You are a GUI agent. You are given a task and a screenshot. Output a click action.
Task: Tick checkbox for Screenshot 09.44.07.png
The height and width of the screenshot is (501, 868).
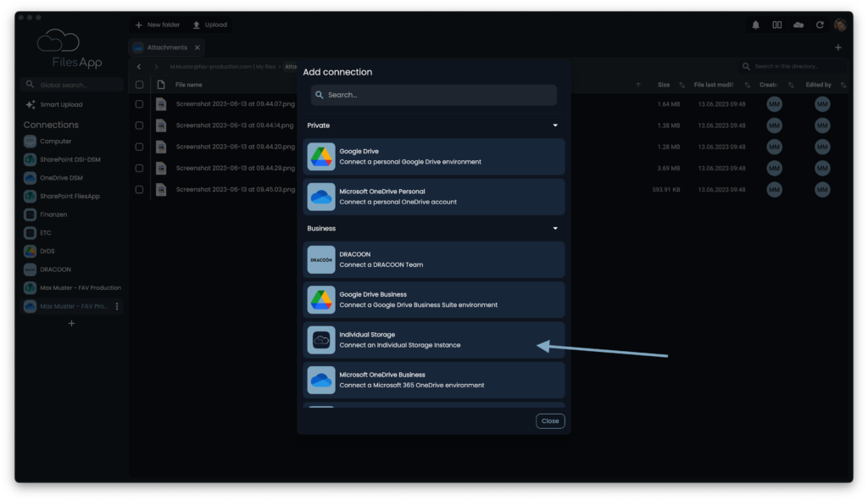click(x=140, y=104)
